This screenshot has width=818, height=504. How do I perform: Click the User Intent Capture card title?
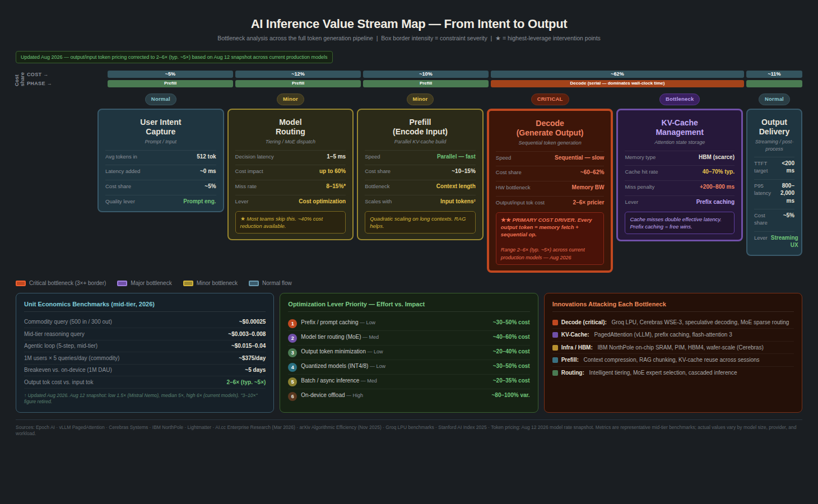click(161, 127)
